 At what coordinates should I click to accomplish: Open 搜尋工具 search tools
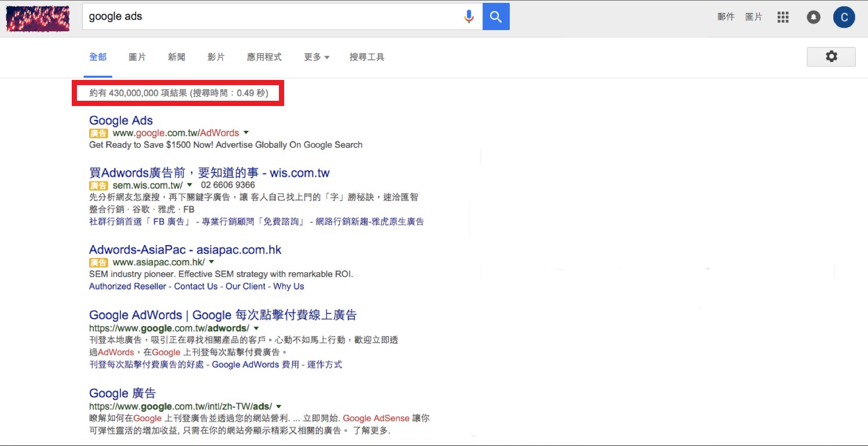[367, 57]
